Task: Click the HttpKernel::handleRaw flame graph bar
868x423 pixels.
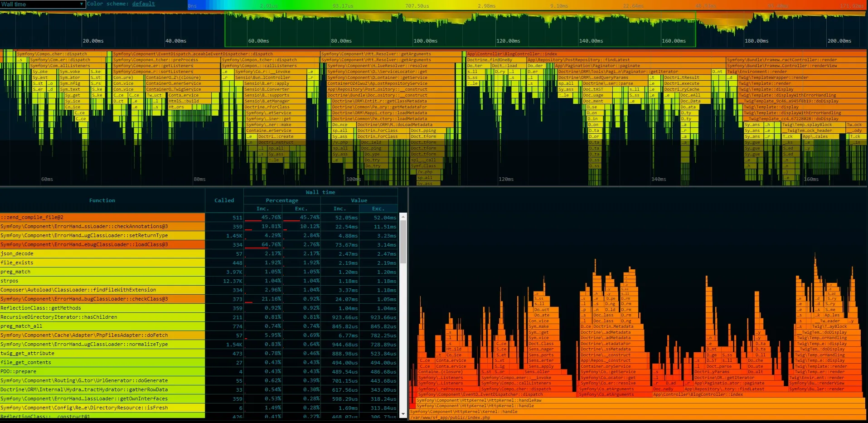Action: coord(640,400)
